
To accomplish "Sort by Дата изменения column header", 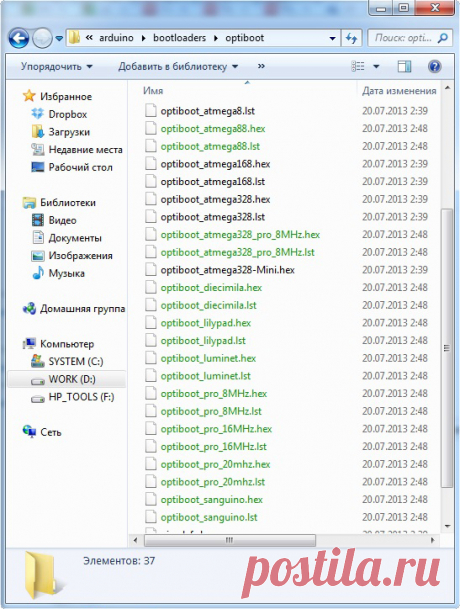I will 399,90.
